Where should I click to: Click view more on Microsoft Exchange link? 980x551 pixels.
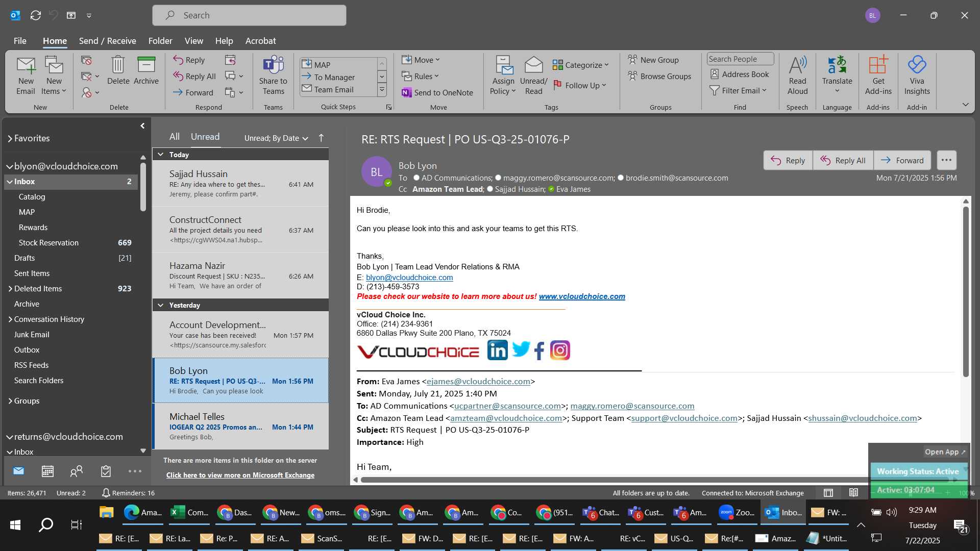click(x=240, y=475)
